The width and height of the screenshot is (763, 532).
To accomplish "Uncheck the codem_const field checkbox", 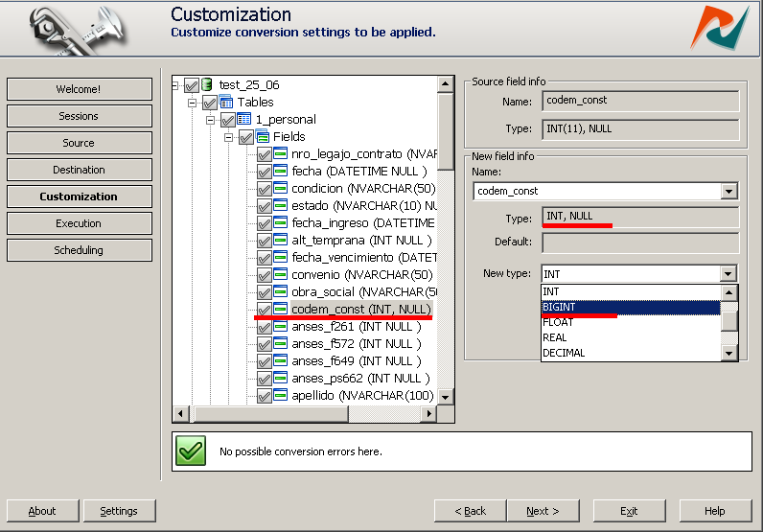I will click(265, 310).
